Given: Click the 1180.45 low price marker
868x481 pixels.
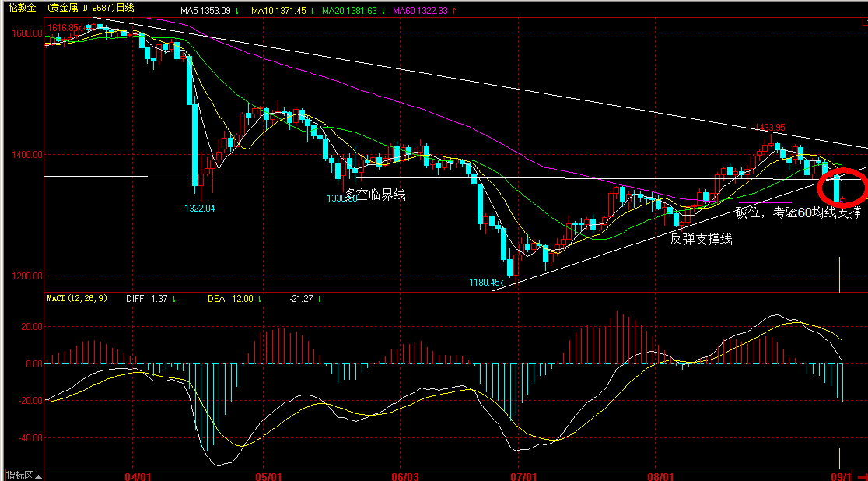Looking at the screenshot, I should [x=486, y=282].
